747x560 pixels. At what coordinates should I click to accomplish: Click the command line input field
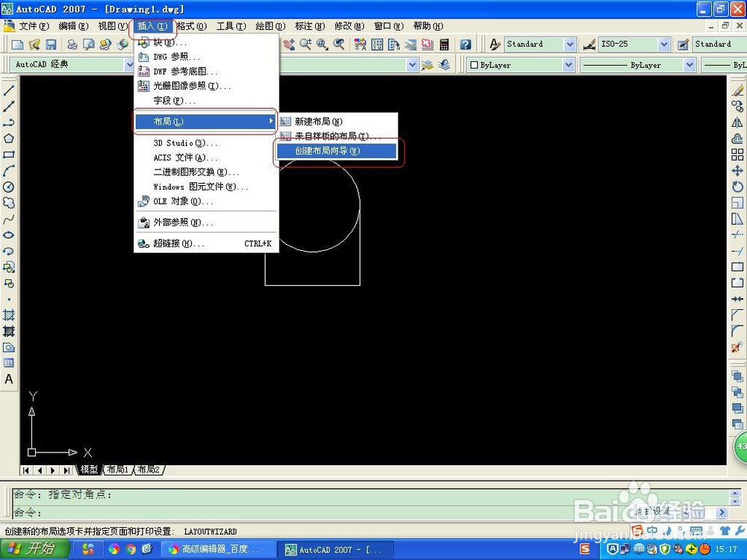(x=371, y=513)
